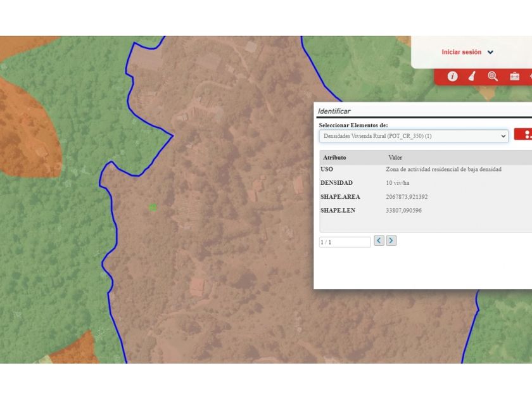The width and height of the screenshot is (532, 399).
Task: Expand the Iniciar sesión chevron
Action: coord(490,52)
